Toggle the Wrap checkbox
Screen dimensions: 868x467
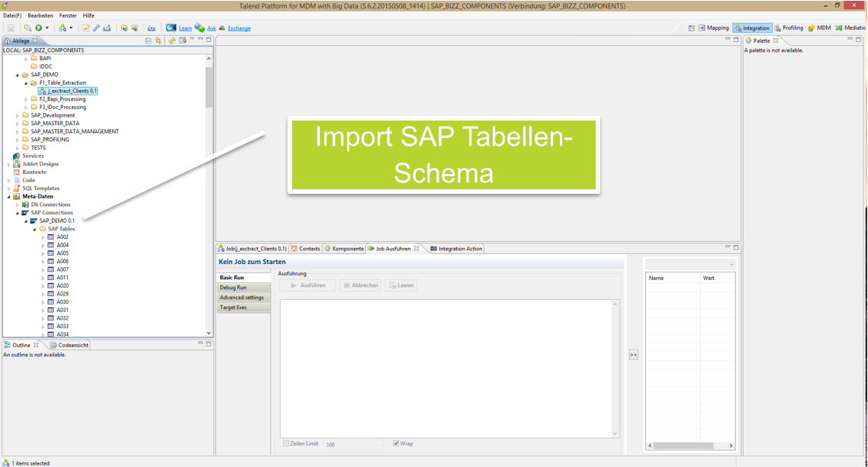tap(396, 444)
